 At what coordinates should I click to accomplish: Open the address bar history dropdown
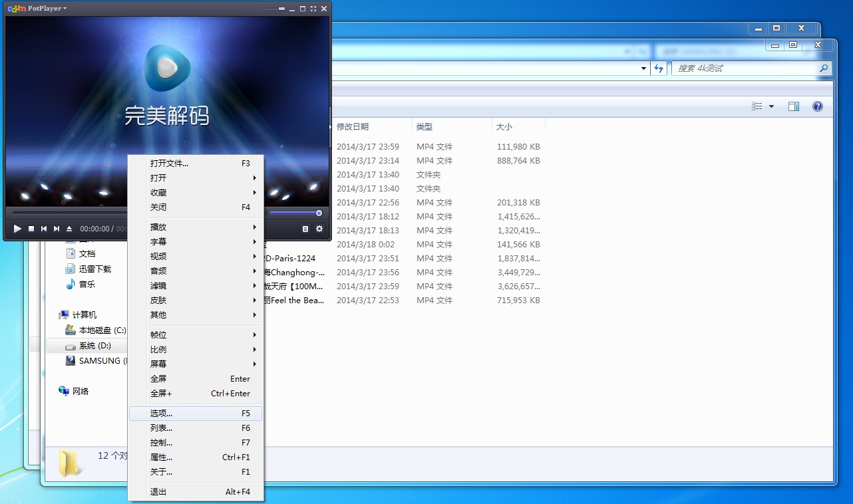(x=643, y=68)
